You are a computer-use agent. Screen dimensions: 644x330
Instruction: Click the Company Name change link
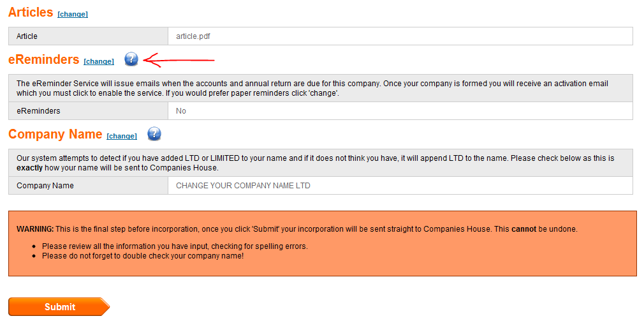(122, 137)
